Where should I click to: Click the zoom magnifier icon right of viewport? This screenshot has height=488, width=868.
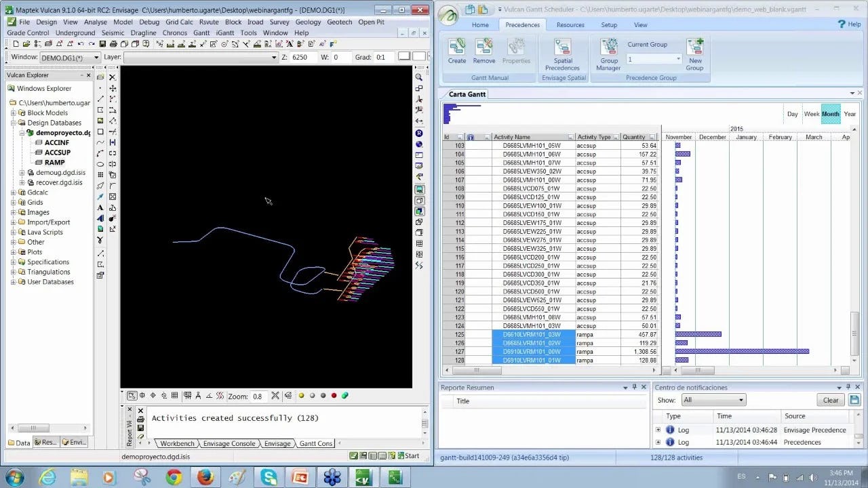[x=419, y=77]
